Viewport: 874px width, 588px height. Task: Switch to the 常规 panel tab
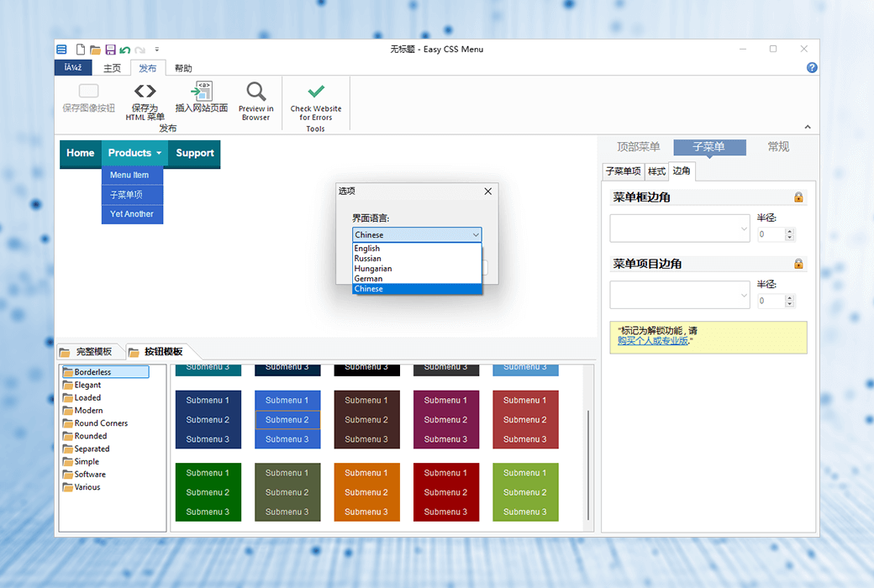pyautogui.click(x=778, y=147)
